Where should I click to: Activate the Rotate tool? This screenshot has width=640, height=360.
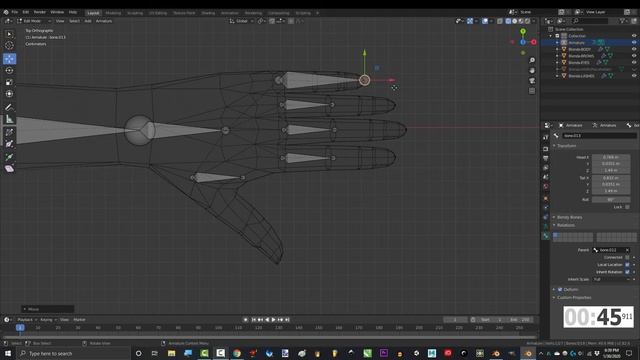click(9, 70)
